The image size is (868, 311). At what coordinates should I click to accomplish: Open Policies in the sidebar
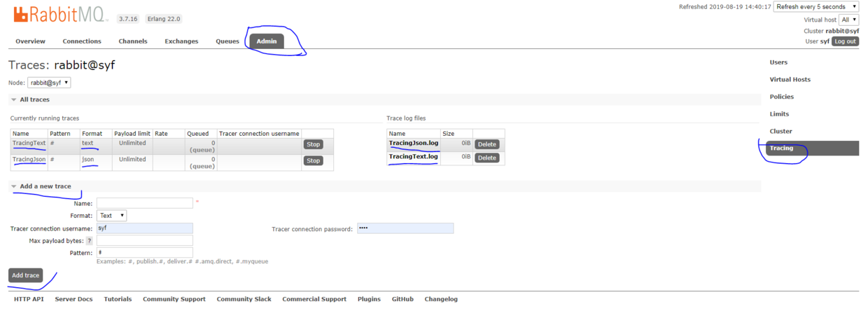782,97
